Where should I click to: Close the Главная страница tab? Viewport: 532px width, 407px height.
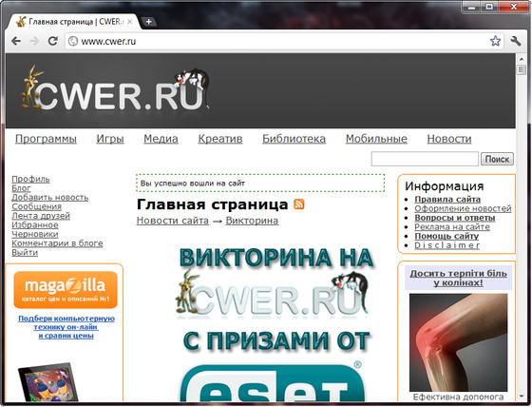click(x=129, y=22)
